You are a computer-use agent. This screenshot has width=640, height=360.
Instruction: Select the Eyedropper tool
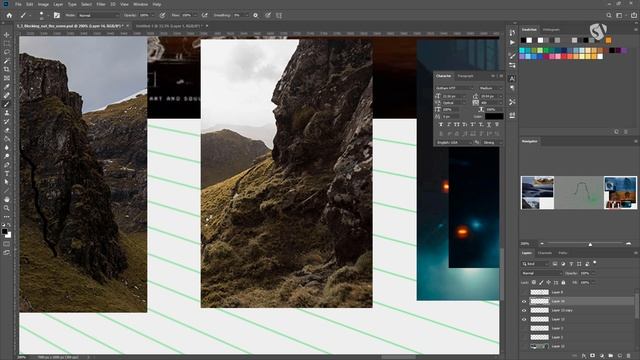[x=7, y=87]
